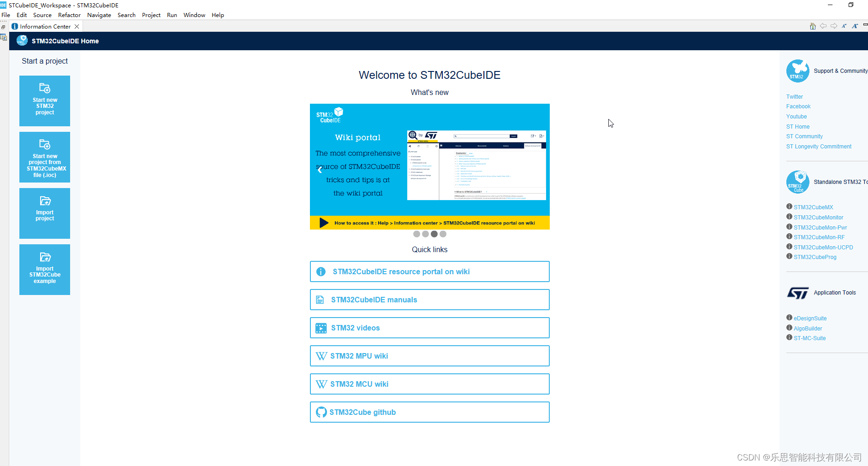
Task: Open the Run menu
Action: (172, 15)
